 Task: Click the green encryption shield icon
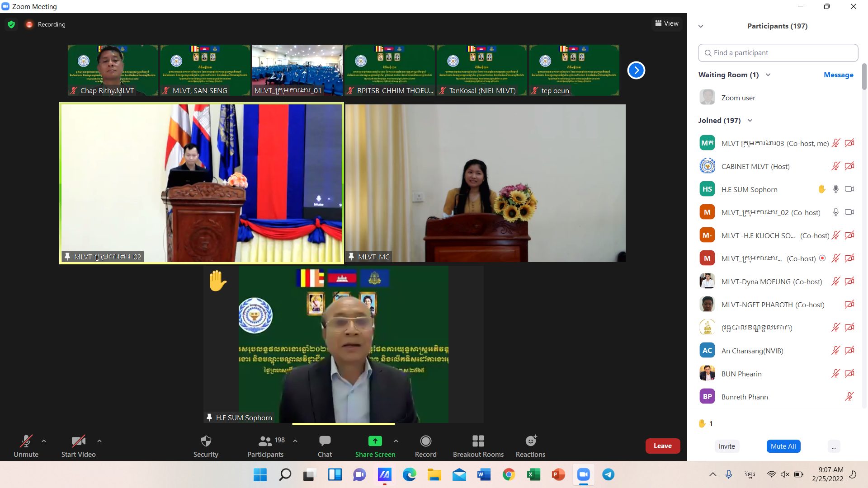11,24
